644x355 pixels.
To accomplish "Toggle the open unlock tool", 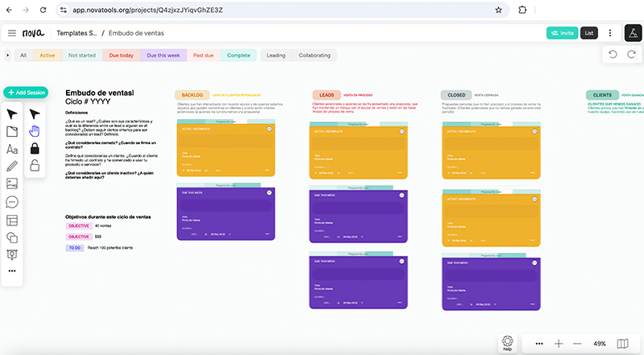I will [35, 166].
